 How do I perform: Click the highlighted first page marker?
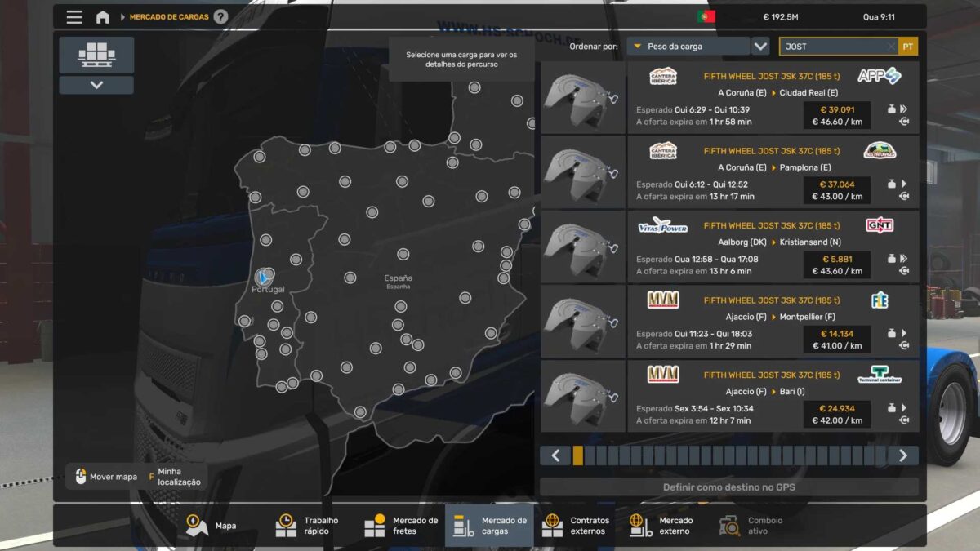pos(578,455)
